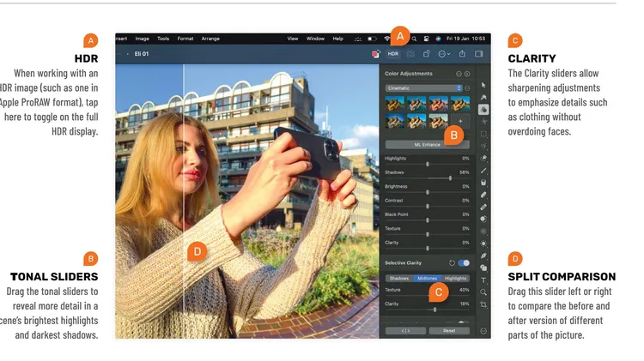Select the Eraser tool
The height and width of the screenshot is (361, 644).
pos(483,195)
